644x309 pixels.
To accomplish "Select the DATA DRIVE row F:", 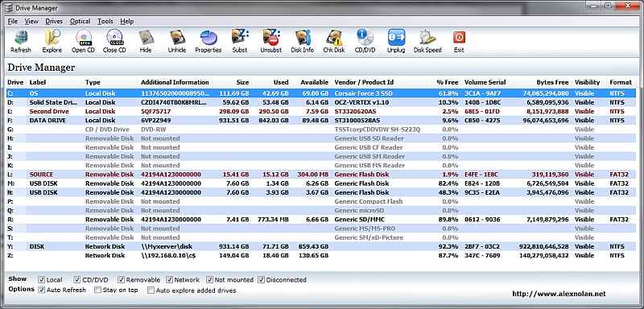I will 321,120.
